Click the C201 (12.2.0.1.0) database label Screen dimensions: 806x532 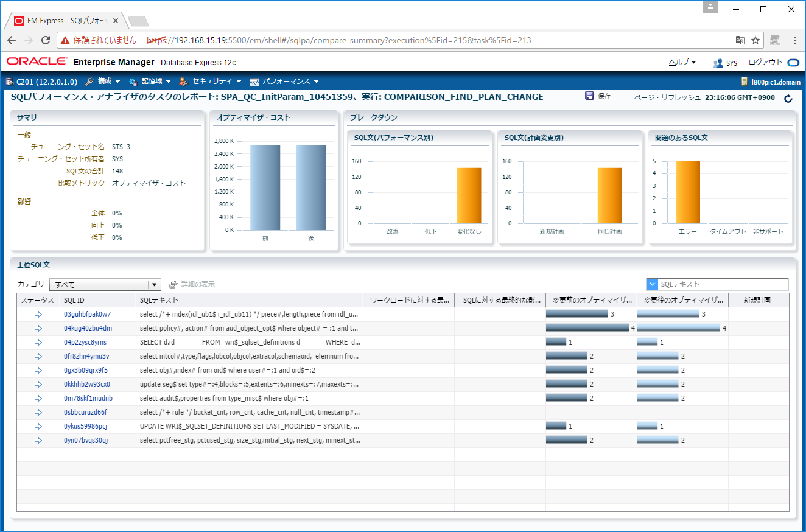(47, 82)
